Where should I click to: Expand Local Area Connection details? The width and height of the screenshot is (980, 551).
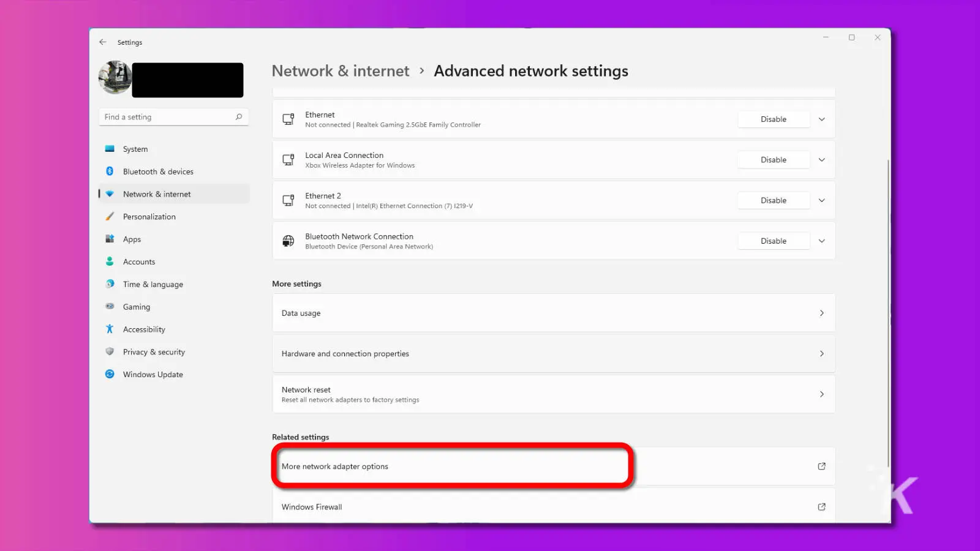point(822,160)
